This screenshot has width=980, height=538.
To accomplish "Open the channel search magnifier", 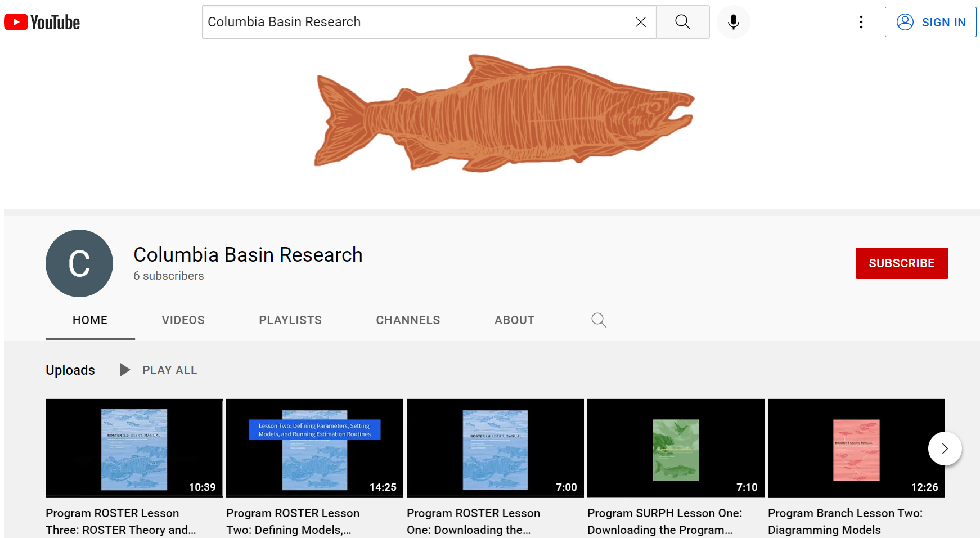I will tap(599, 320).
